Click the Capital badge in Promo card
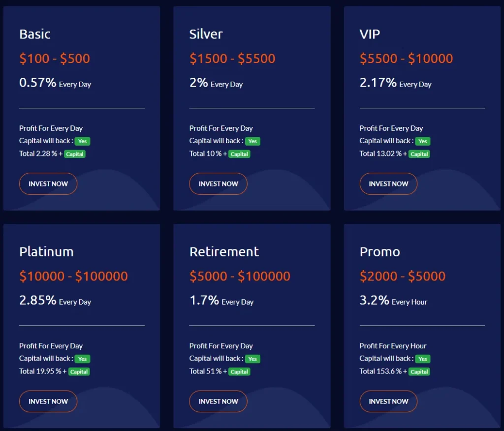Viewport: 504px width, 431px height. tap(419, 372)
